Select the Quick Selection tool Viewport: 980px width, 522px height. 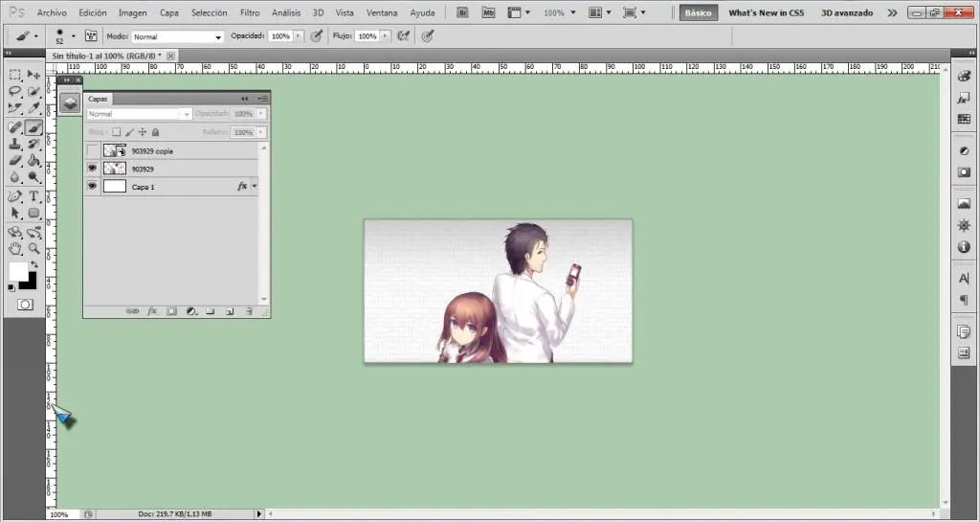[x=33, y=92]
